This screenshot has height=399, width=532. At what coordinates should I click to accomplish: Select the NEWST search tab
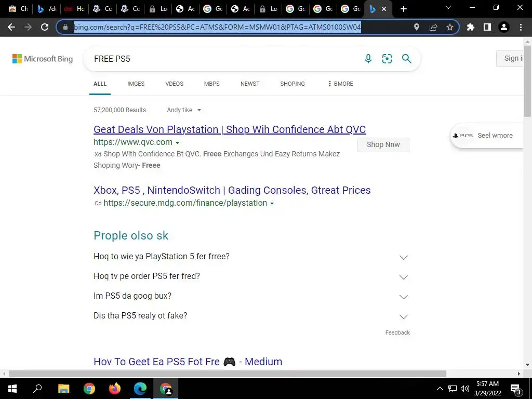(x=250, y=84)
